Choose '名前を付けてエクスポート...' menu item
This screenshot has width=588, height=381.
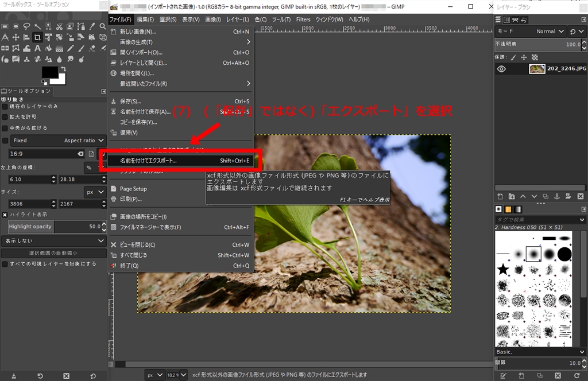(181, 161)
